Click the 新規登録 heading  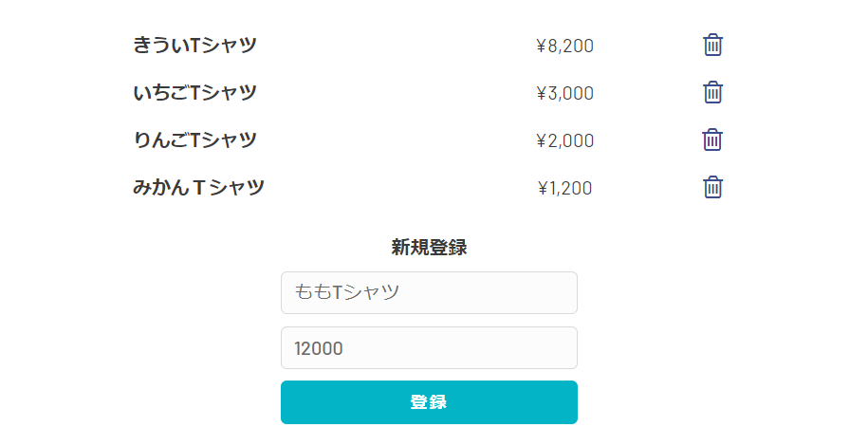pos(429,248)
